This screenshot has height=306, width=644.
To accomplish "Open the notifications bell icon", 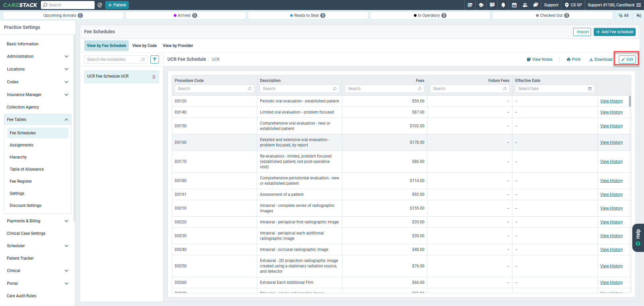I will pyautogui.click(x=503, y=5).
